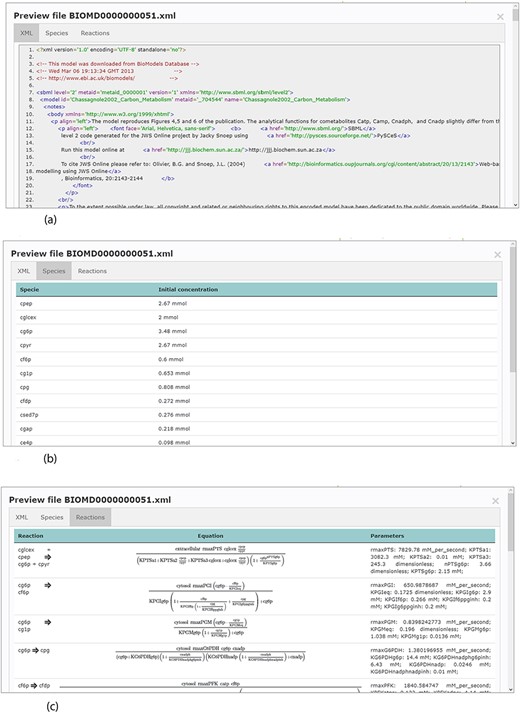The height and width of the screenshot is (718, 520).
Task: Click the cytosol rmaxPGI equation
Action: pos(211,598)
